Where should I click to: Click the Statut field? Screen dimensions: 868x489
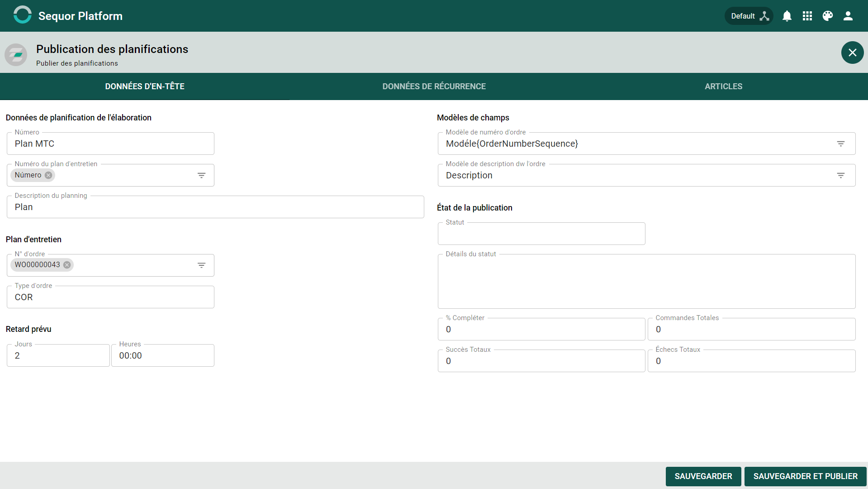pyautogui.click(x=541, y=234)
